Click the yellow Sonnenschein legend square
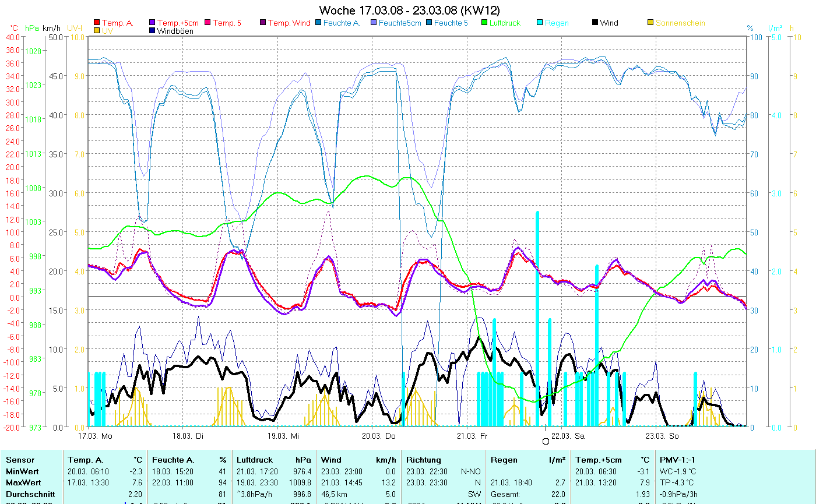816x504 pixels. point(650,23)
